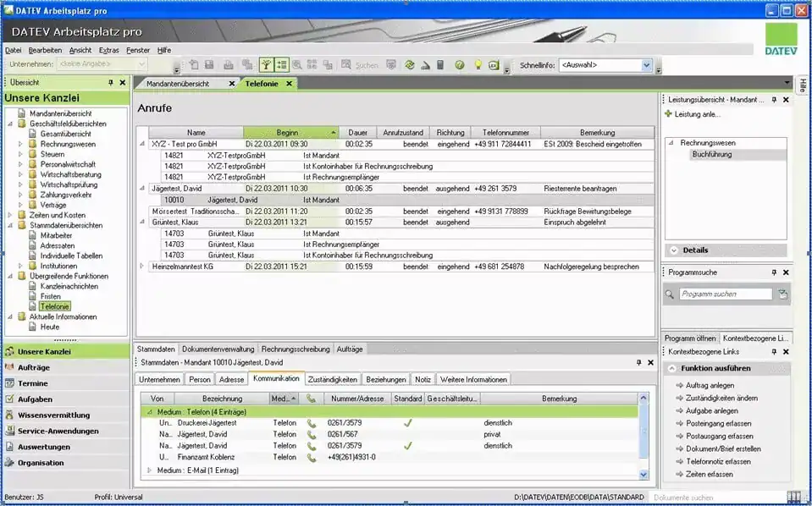Open the Aufgaben navigation section
This screenshot has width=812, height=506.
[66, 399]
